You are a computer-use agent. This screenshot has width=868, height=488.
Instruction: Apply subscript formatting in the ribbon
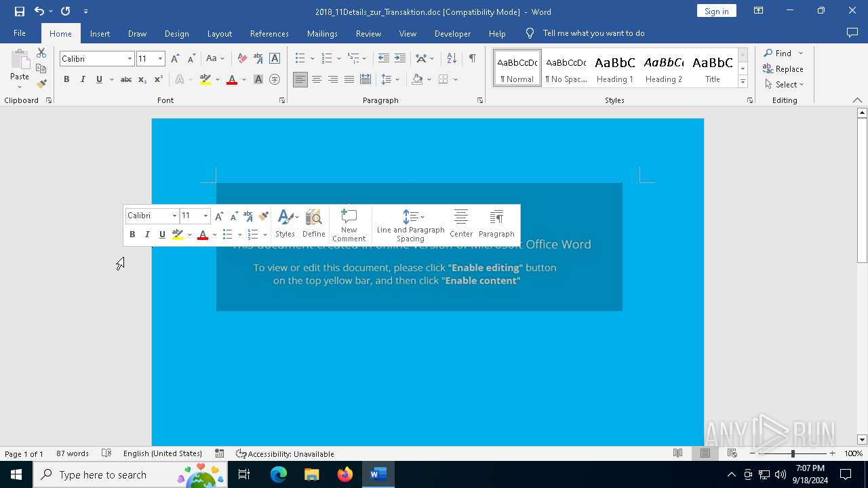(x=142, y=79)
